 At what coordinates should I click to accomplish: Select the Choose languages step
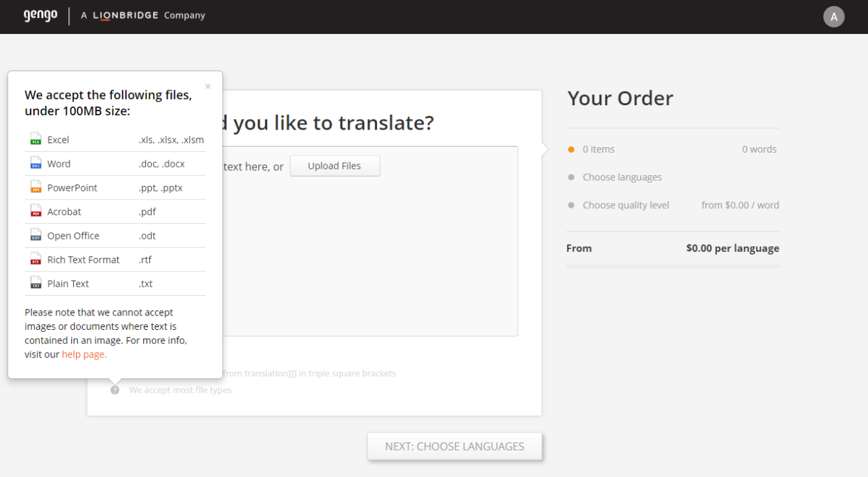click(622, 177)
